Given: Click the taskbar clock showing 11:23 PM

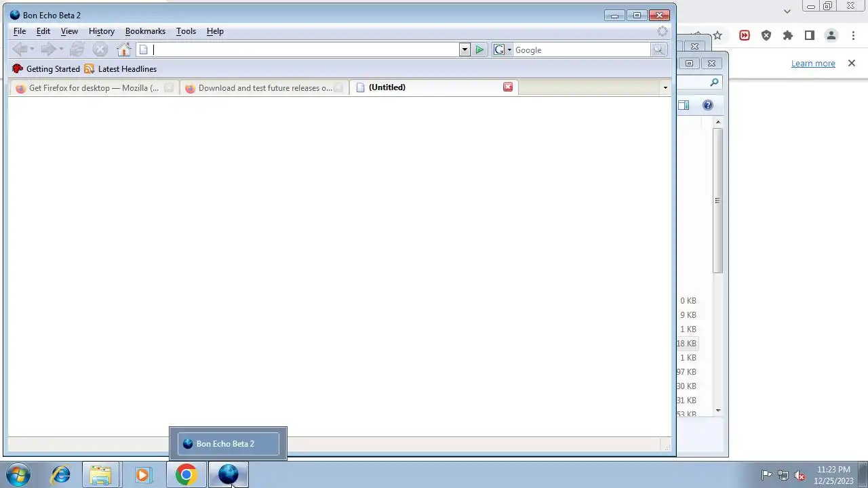Looking at the screenshot, I should (x=833, y=475).
